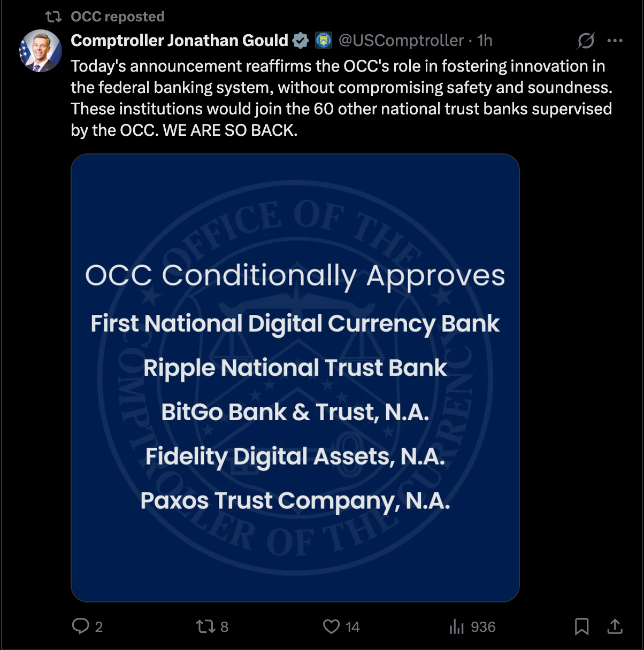Open Comptroller Jonathan Gould's profile name
Image resolution: width=644 pixels, height=650 pixels.
click(179, 41)
